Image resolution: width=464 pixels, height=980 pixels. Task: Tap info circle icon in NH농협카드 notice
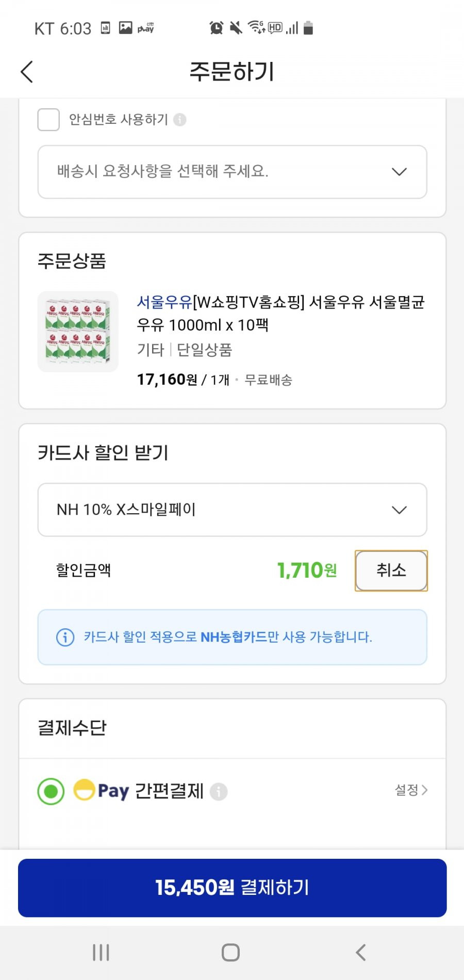point(65,637)
